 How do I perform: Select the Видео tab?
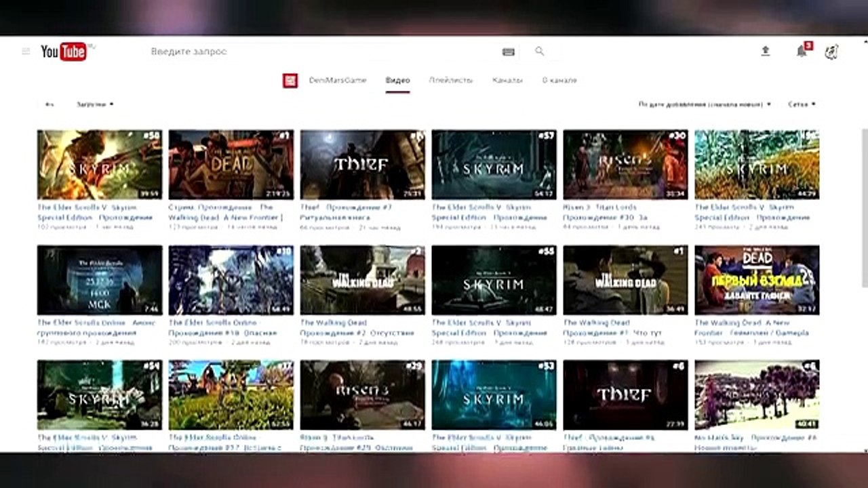pyautogui.click(x=397, y=81)
